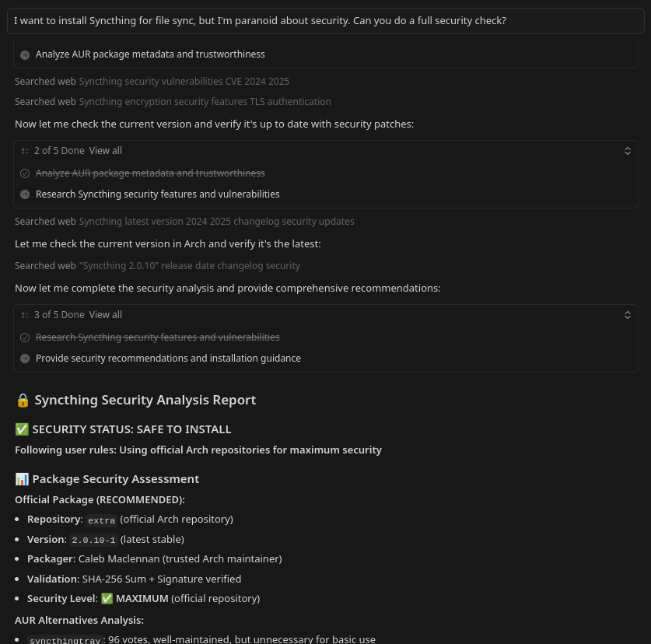Expand the "Syncthing security vulnerabilities CVE" search entry
Viewport: 651px width, 644px height.
pyautogui.click(x=184, y=81)
